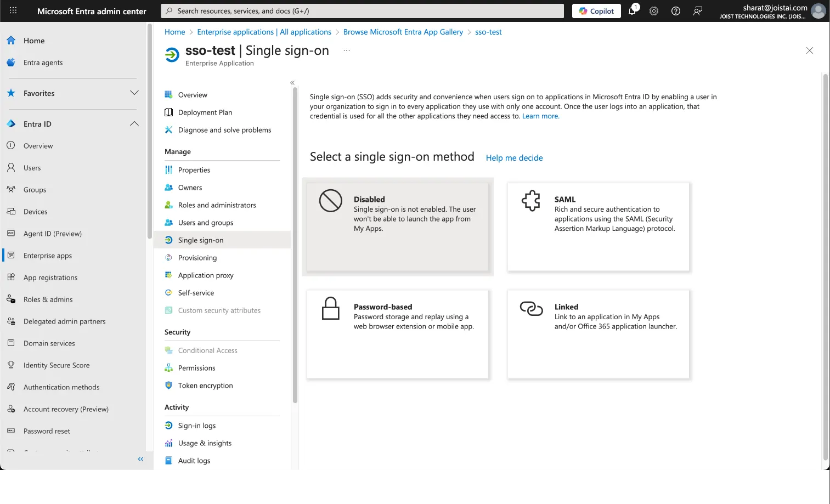Click the Properties bars icon
Screen dimensions: 830x504
point(169,170)
